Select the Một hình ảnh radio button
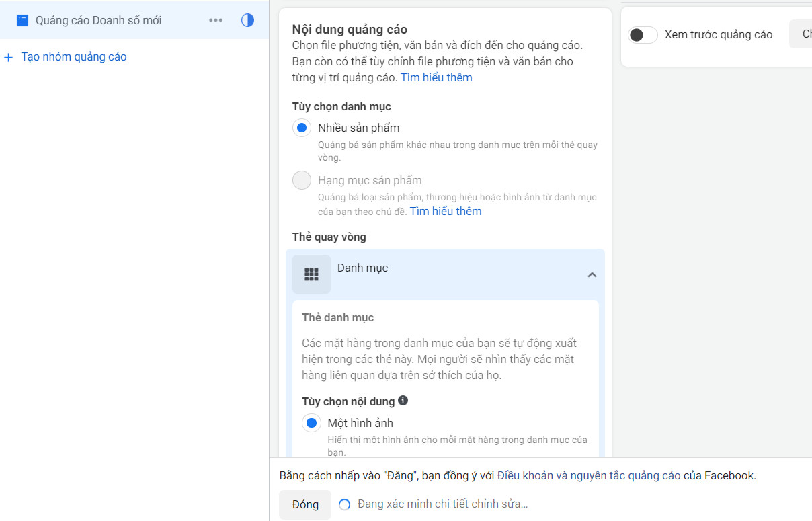This screenshot has width=812, height=521. [x=311, y=424]
